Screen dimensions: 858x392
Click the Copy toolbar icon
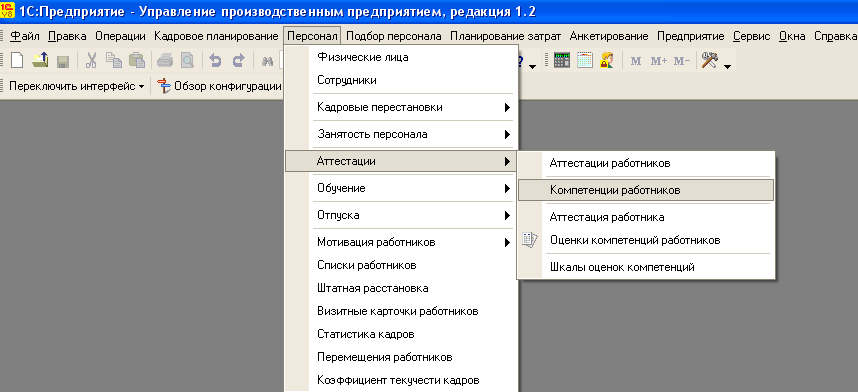(114, 60)
